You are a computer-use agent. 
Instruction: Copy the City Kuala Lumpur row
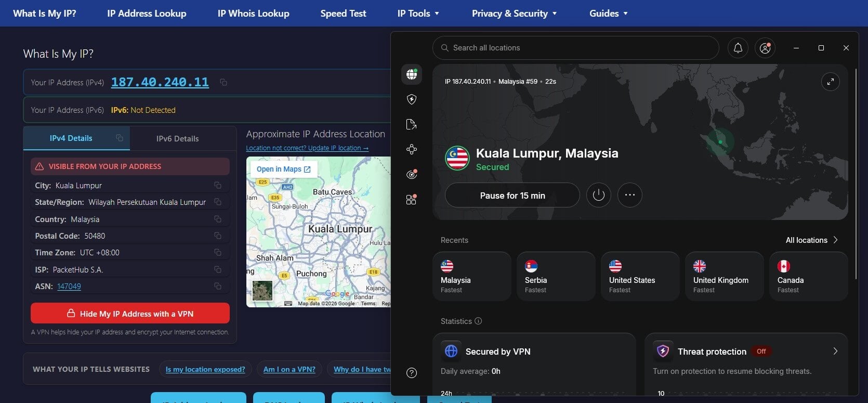click(x=218, y=185)
